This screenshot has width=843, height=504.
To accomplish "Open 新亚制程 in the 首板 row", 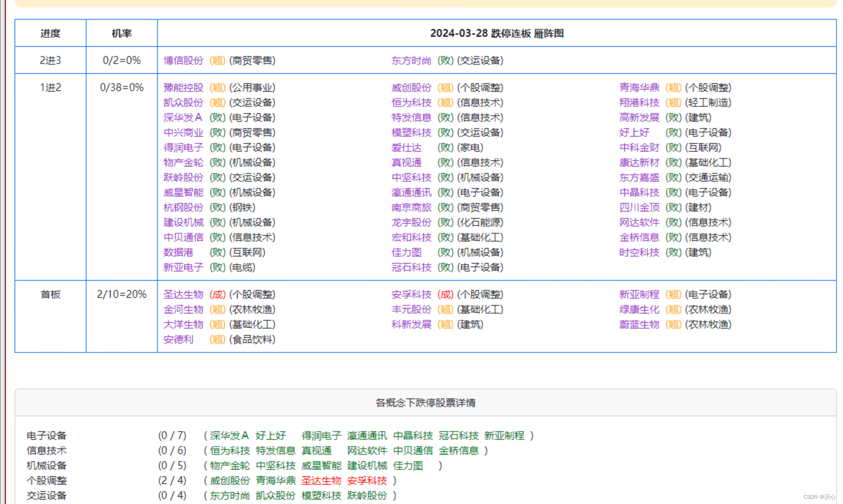I will pos(639,294).
